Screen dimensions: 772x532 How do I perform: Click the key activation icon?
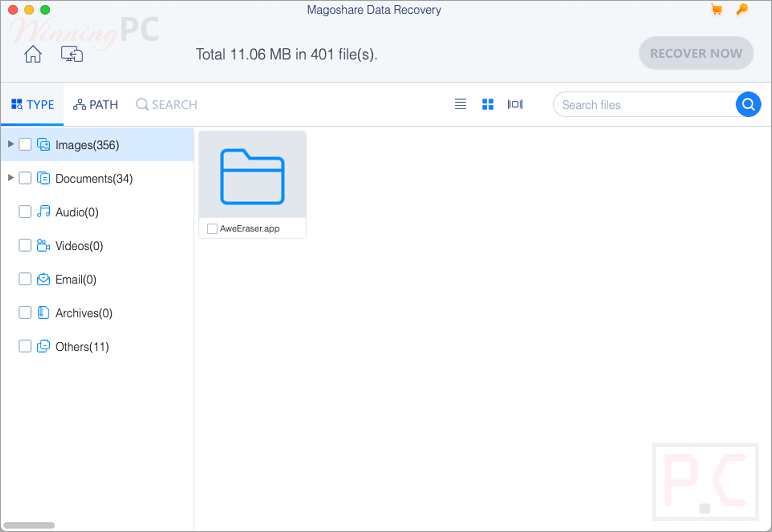click(x=741, y=9)
